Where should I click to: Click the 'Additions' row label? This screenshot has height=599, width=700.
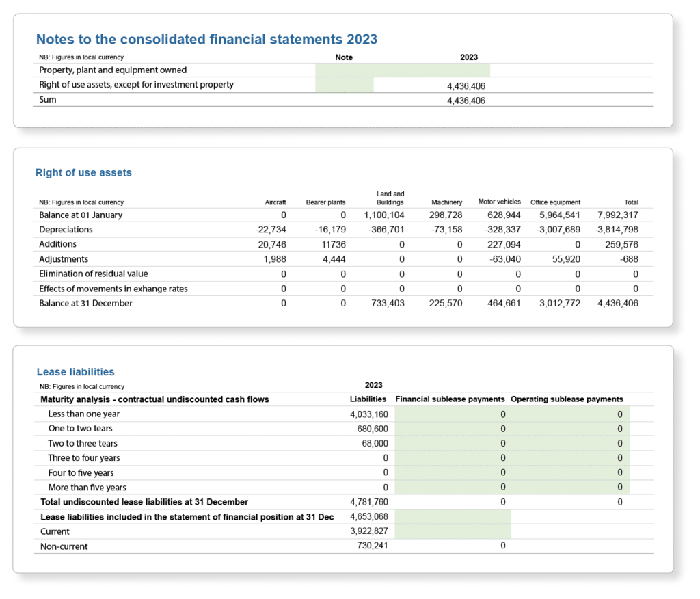(x=57, y=244)
